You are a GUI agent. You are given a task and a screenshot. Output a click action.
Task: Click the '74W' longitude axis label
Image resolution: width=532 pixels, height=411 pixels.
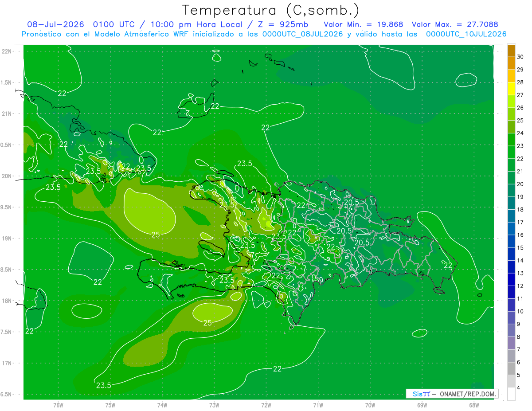coord(162,405)
